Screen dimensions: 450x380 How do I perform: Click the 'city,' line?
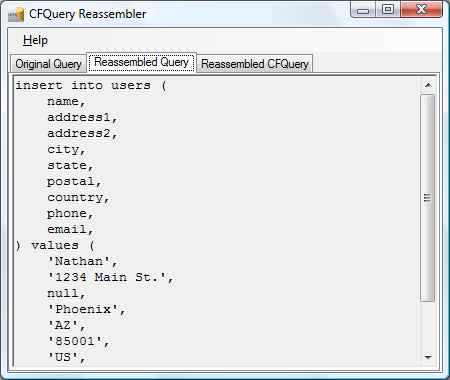coord(66,149)
